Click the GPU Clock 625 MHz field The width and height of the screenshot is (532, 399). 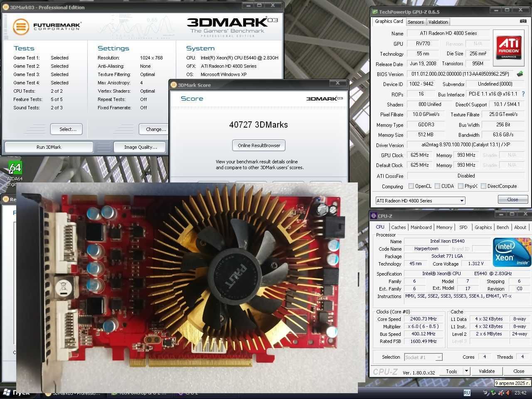pyautogui.click(x=420, y=155)
